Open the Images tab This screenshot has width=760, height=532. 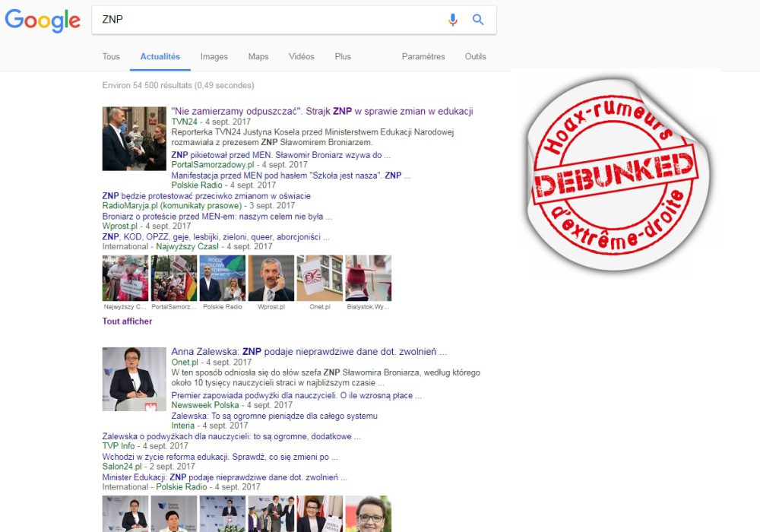coord(214,56)
